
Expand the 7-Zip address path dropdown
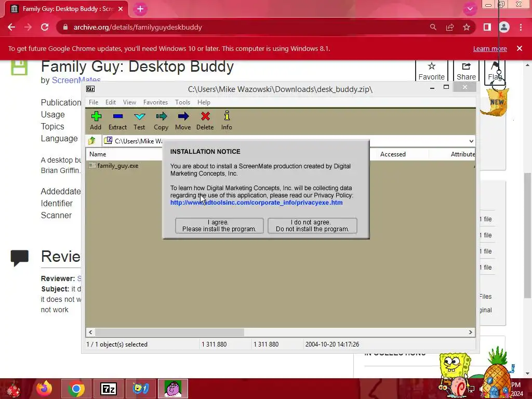471,141
